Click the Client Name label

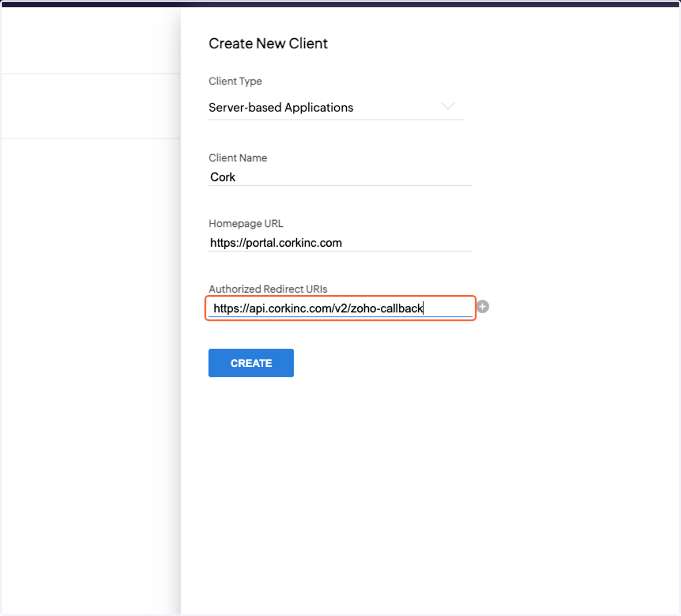238,158
